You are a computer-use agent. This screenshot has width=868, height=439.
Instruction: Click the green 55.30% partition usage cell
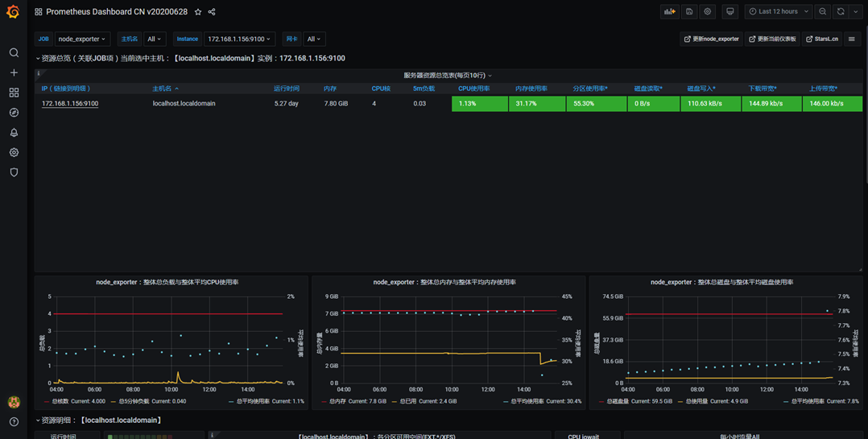[596, 104]
